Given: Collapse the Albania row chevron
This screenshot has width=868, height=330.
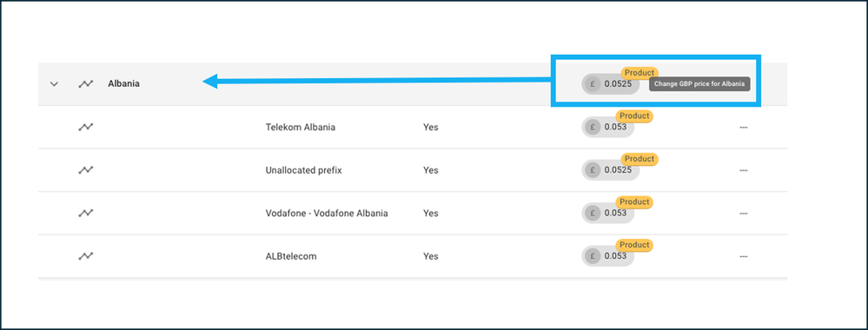Looking at the screenshot, I should point(54,84).
